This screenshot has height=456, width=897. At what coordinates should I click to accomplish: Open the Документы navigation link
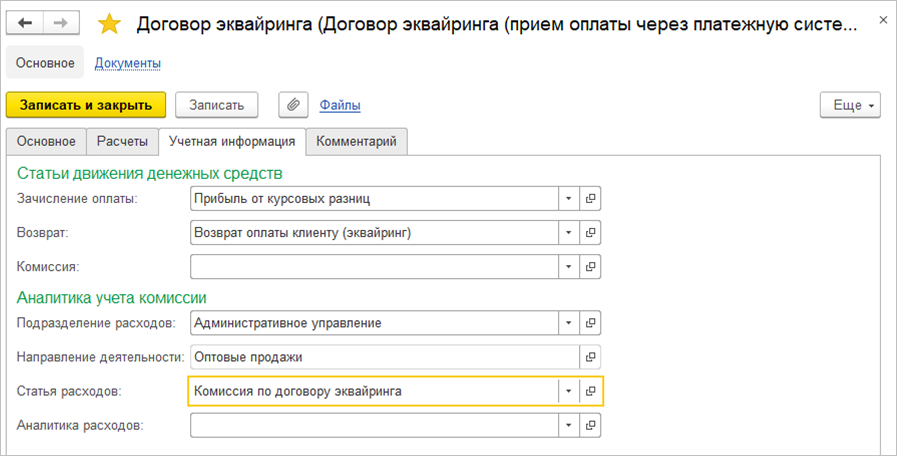128,63
